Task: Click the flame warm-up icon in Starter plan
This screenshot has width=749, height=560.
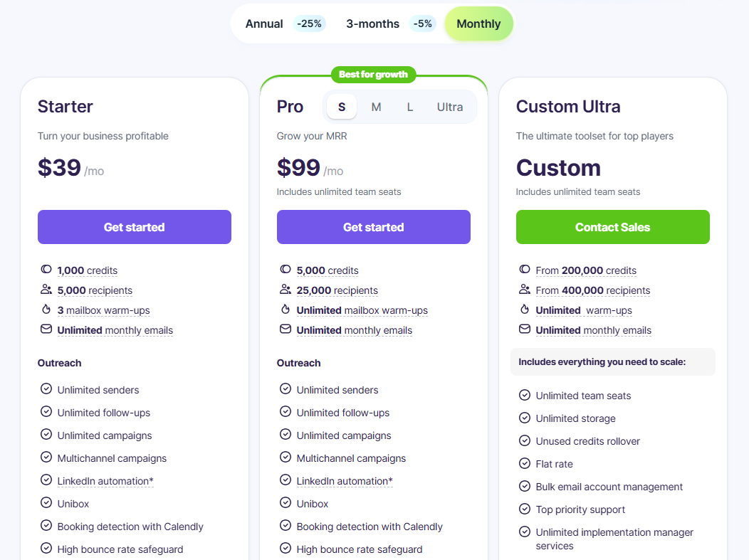Action: (x=46, y=310)
